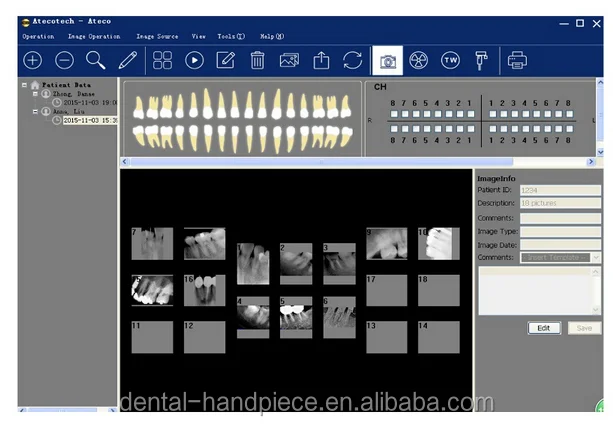
Task: Collapse the Anna Liu tree branch
Action: pos(35,111)
